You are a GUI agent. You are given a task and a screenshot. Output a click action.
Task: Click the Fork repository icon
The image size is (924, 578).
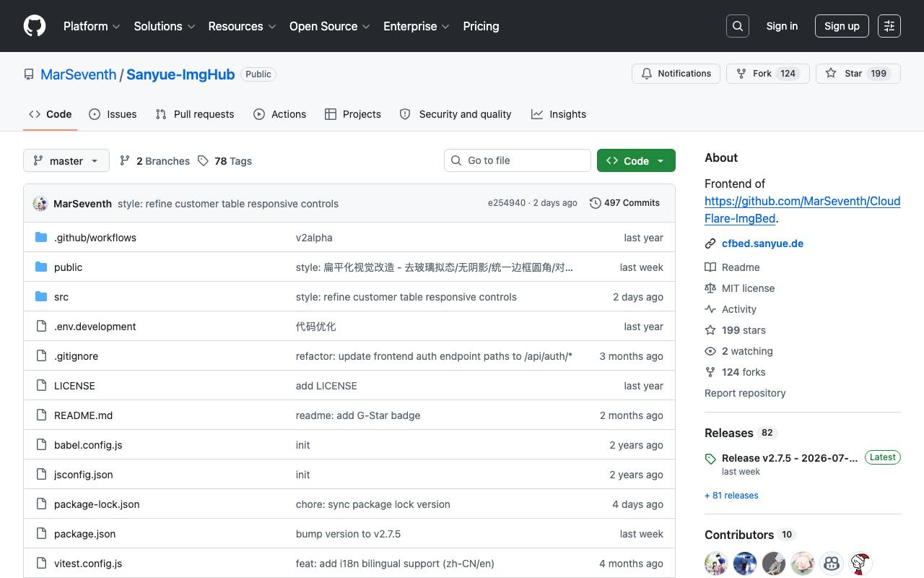(x=741, y=74)
